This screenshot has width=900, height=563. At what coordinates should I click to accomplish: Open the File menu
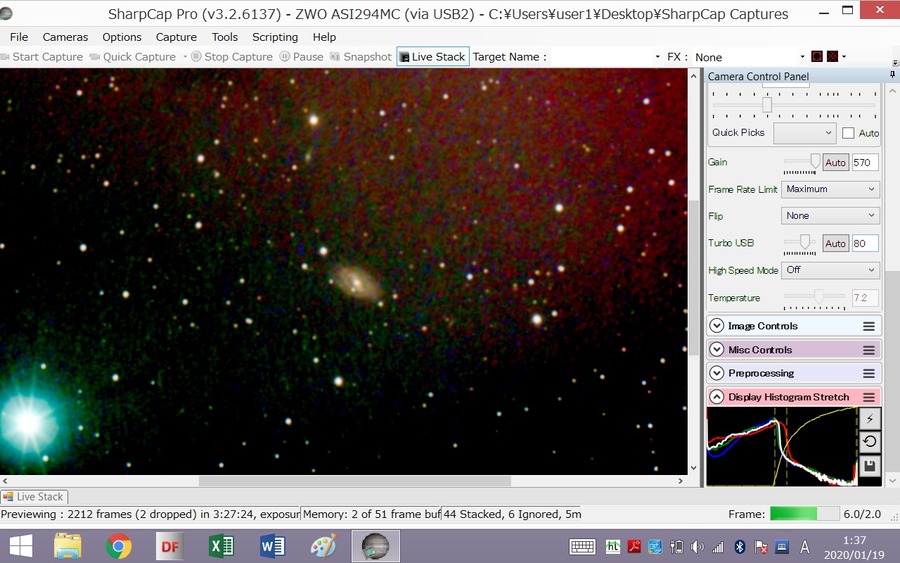point(19,37)
